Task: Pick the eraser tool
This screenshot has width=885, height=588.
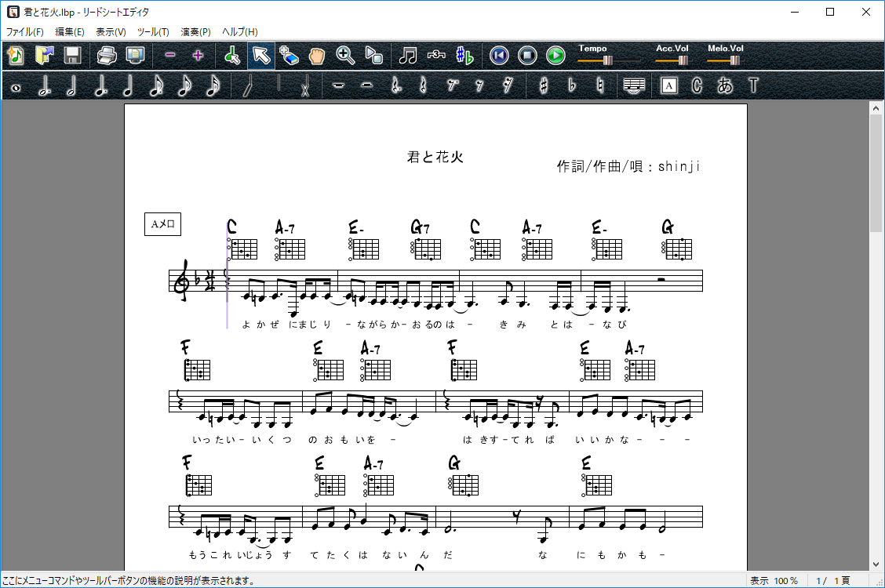Action: pos(289,55)
